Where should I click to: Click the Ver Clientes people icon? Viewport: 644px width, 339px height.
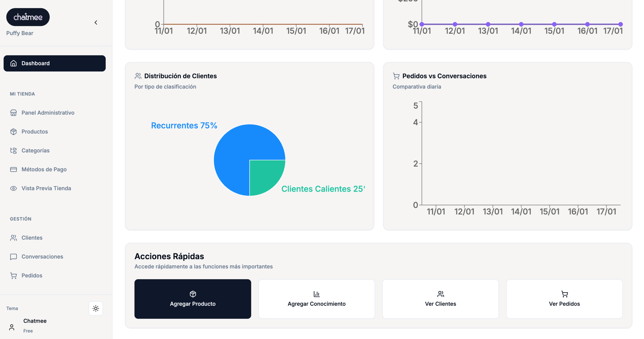pyautogui.click(x=440, y=294)
